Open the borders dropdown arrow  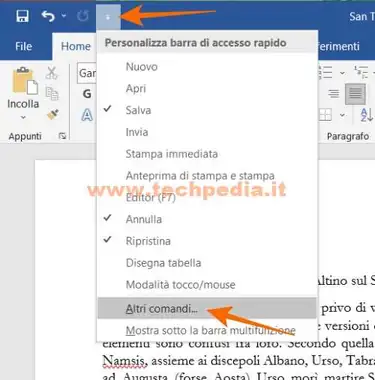[x=342, y=115]
